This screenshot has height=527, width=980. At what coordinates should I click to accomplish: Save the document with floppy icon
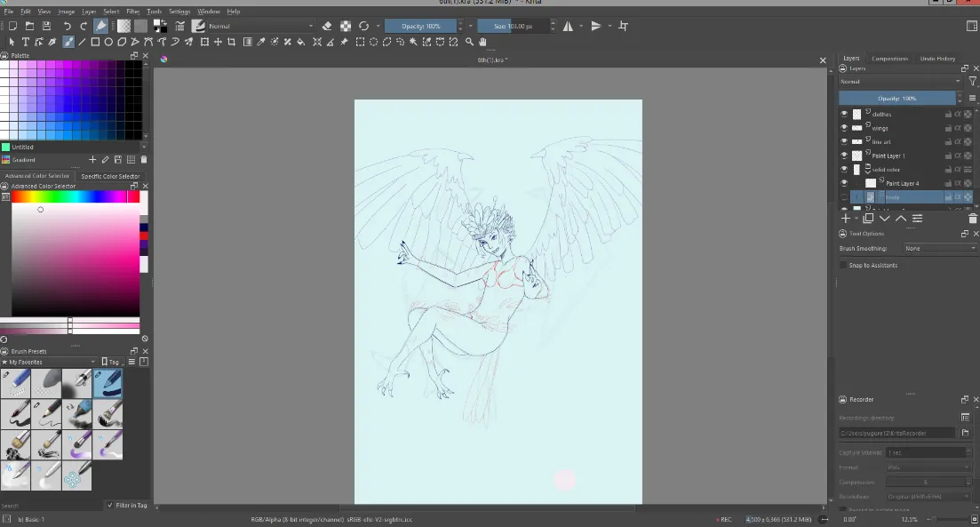(46, 26)
